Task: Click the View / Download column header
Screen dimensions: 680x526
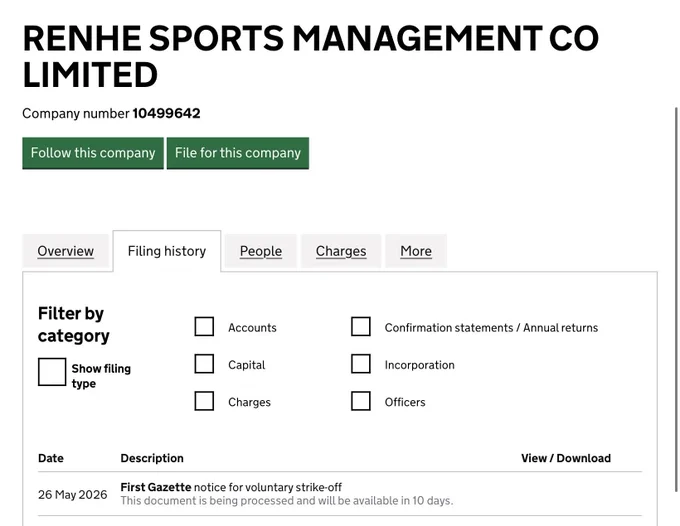Action: click(x=566, y=458)
